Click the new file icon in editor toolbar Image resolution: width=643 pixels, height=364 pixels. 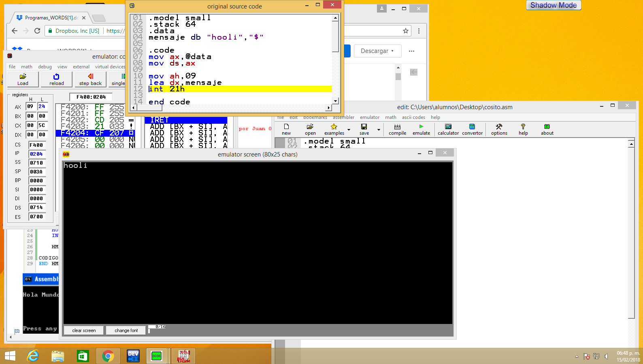tap(286, 129)
